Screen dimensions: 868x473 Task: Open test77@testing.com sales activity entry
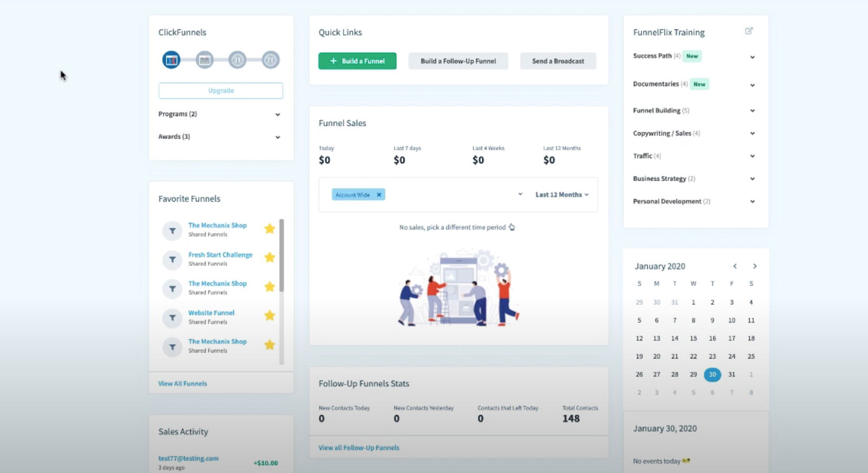click(188, 458)
